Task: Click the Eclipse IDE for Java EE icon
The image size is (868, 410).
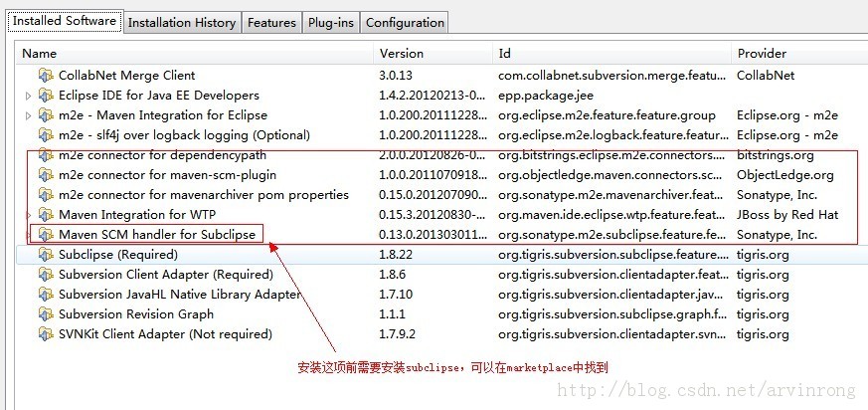Action: pyautogui.click(x=46, y=96)
